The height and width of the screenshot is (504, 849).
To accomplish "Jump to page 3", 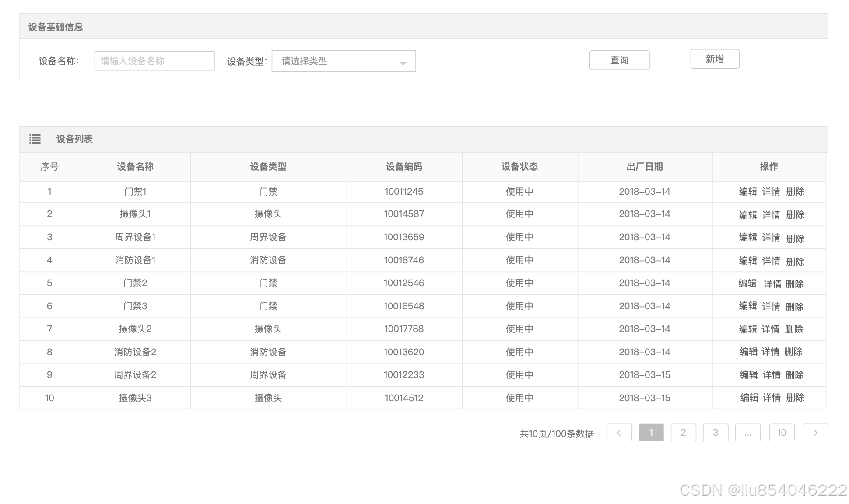I will [x=715, y=433].
